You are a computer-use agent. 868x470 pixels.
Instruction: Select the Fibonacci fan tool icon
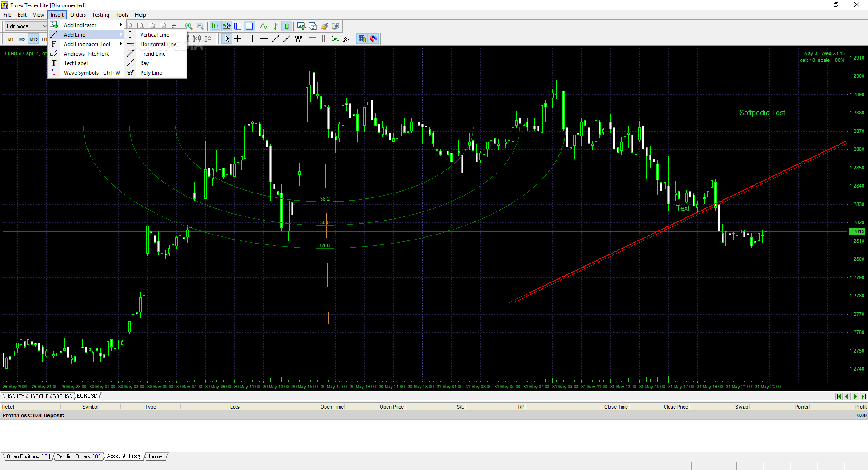pos(347,39)
